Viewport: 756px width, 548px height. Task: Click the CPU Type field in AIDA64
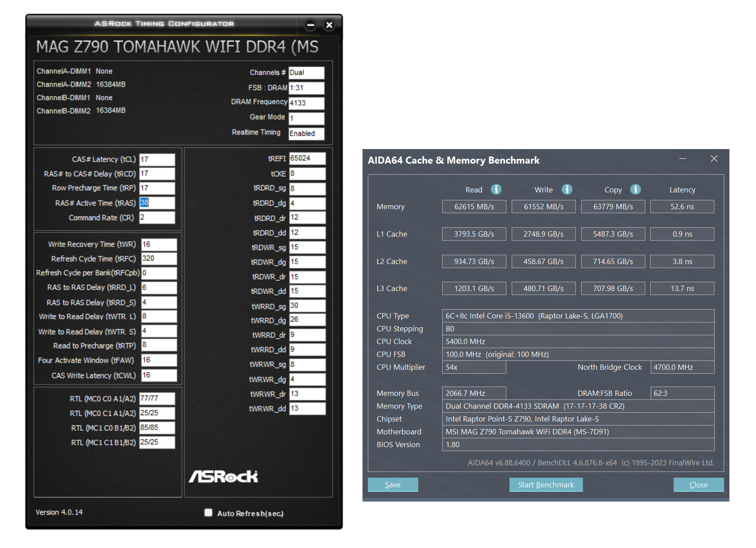click(578, 316)
